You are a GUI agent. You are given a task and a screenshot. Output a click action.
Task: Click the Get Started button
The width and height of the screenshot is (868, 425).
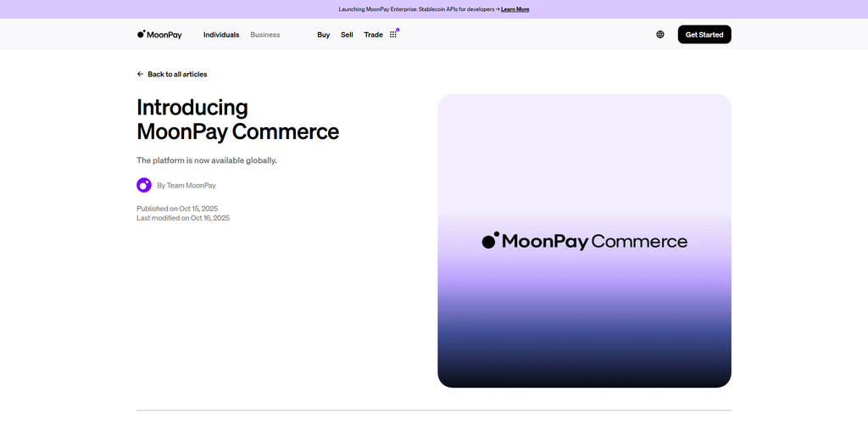704,34
